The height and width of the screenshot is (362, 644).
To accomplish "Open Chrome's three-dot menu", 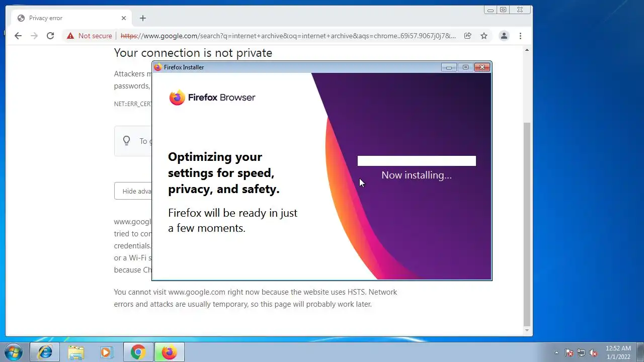I will [520, 36].
